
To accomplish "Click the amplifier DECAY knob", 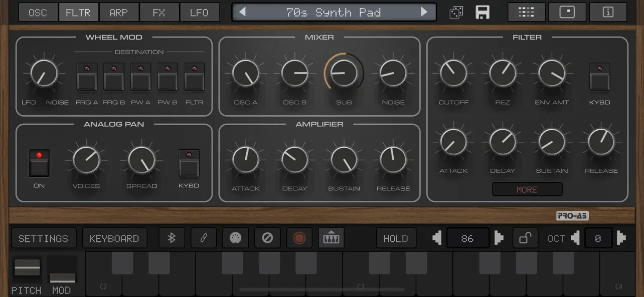I will [295, 160].
